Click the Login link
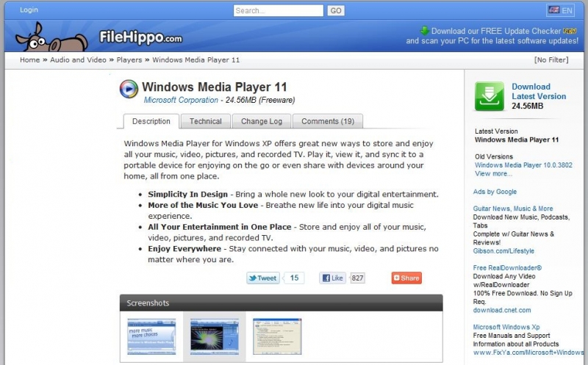Image resolution: width=588 pixels, height=365 pixels. [29, 10]
